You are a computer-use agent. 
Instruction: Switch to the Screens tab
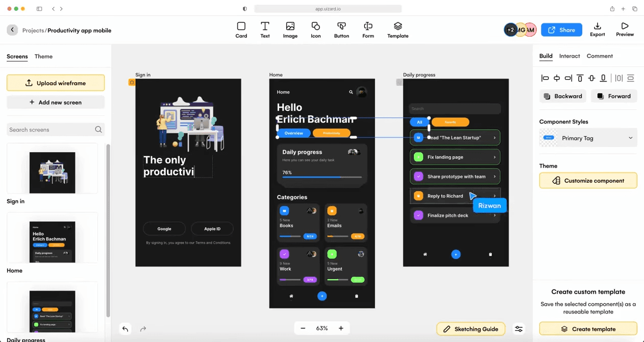click(17, 56)
